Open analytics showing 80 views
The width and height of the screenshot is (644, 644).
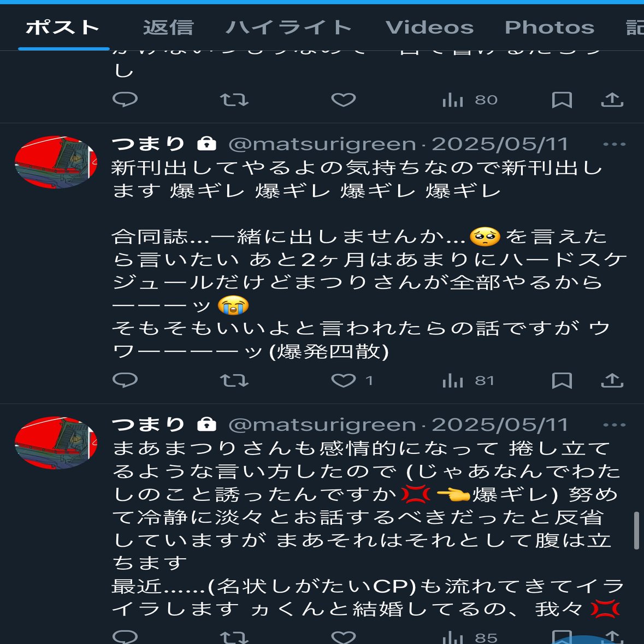tap(469, 99)
